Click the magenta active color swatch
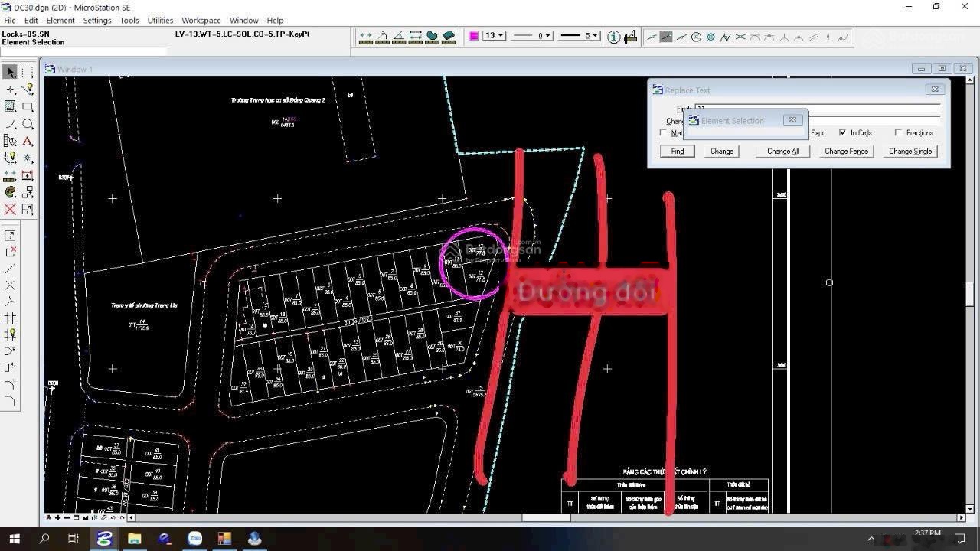Image resolution: width=980 pixels, height=551 pixels. point(475,36)
